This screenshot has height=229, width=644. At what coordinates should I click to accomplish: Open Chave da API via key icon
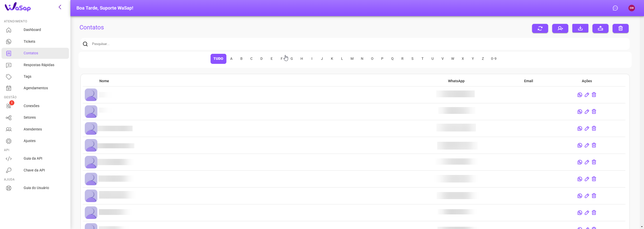click(9, 170)
